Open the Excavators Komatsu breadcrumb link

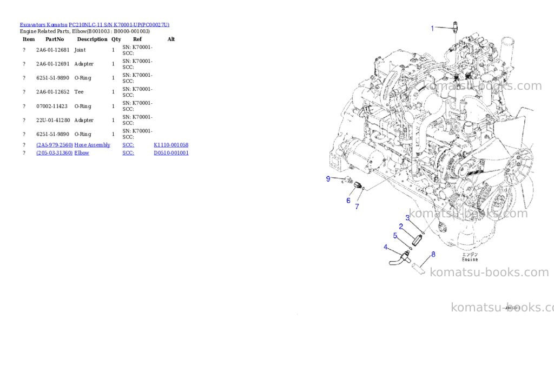[43, 25]
